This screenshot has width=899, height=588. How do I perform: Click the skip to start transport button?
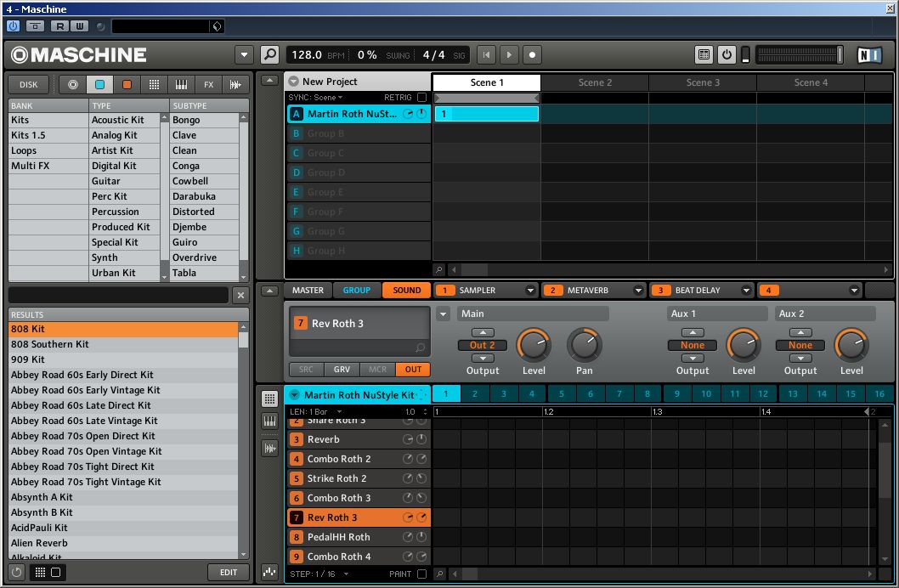[486, 54]
